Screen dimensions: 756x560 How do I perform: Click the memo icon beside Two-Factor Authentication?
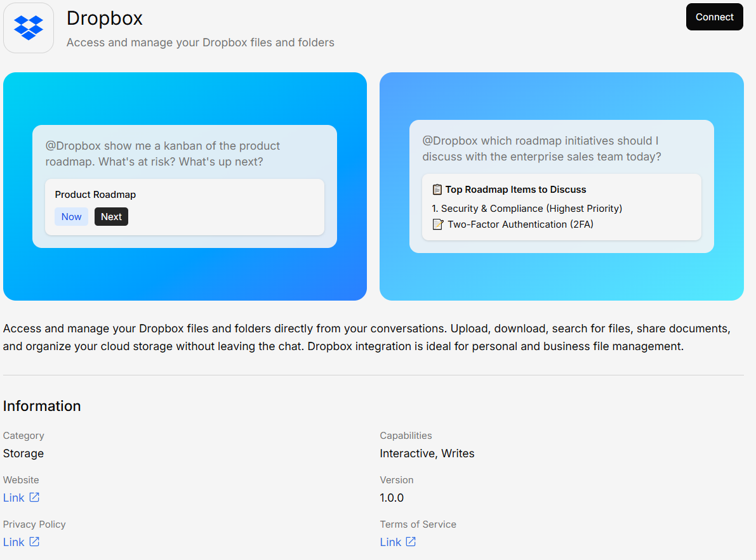pos(437,225)
